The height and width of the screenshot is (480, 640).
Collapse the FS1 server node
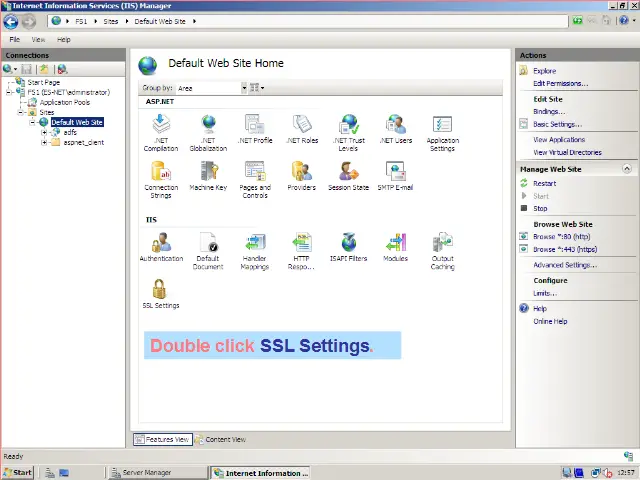pos(9,92)
